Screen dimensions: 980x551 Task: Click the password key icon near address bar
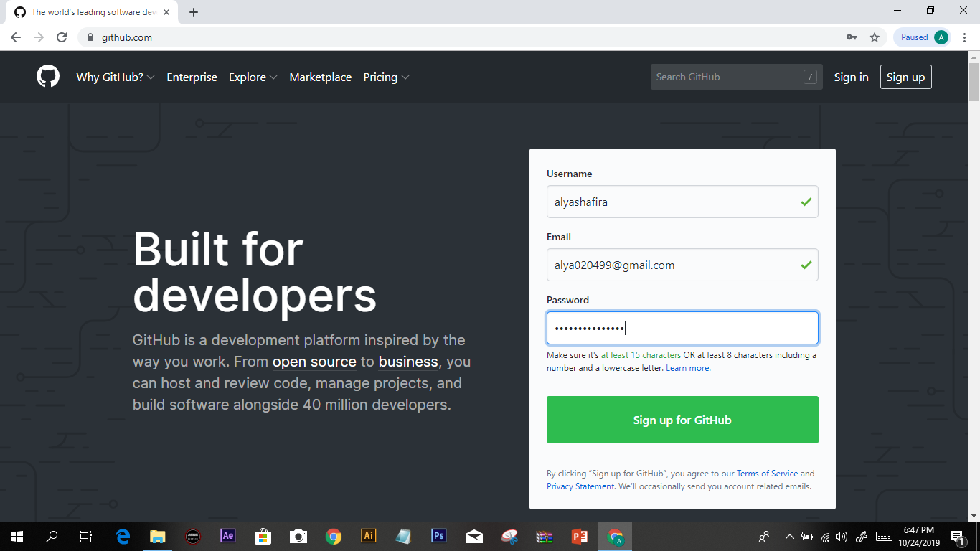pos(852,37)
